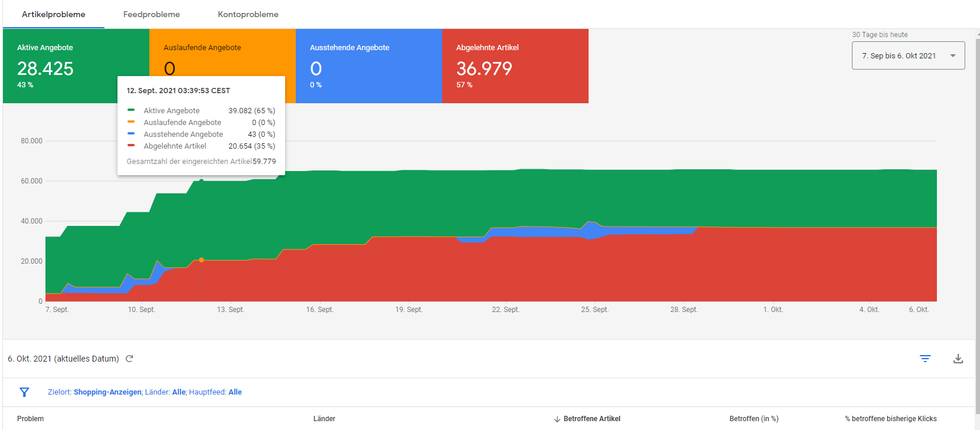This screenshot has height=430, width=980.
Task: Click the blue funnel filter icon
Action: (x=24, y=392)
